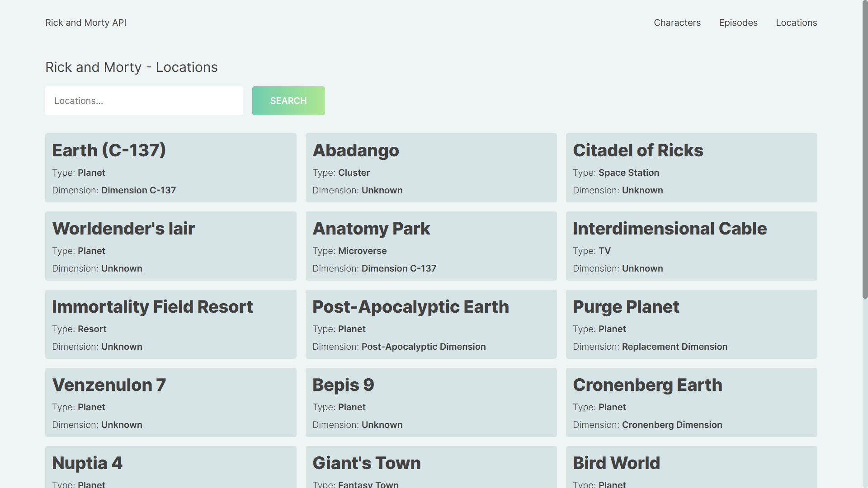The height and width of the screenshot is (488, 868).
Task: Select the Bepis 9 card
Action: pyautogui.click(x=431, y=402)
